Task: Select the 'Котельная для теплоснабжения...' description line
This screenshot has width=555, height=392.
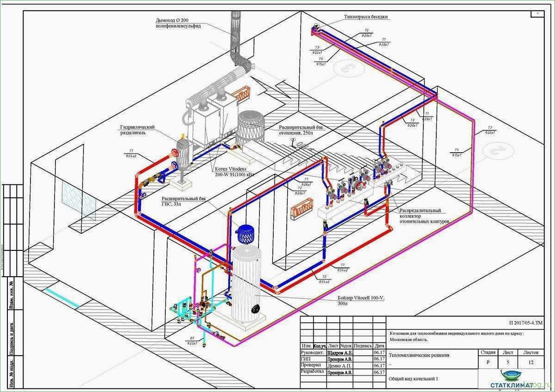Action: [457, 333]
